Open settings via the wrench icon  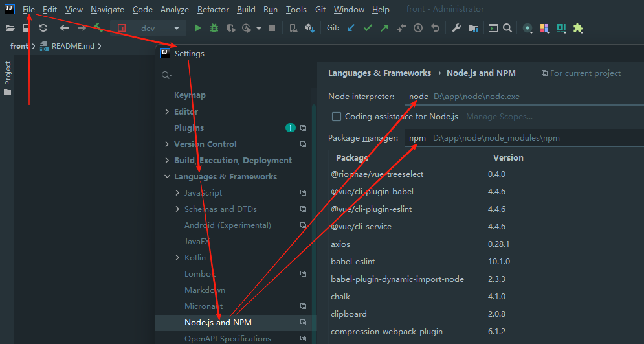pos(456,28)
